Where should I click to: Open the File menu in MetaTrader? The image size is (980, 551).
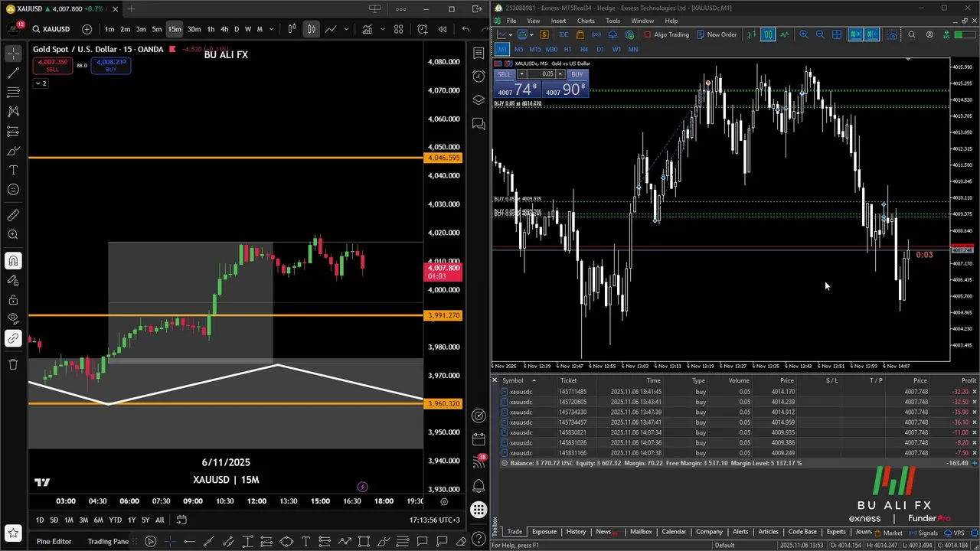tap(511, 21)
